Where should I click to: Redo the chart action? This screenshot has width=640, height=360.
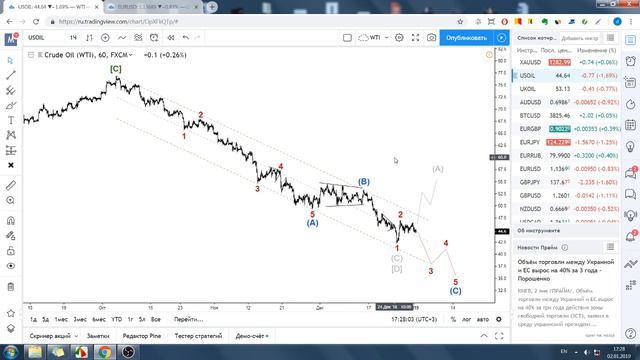(197, 38)
